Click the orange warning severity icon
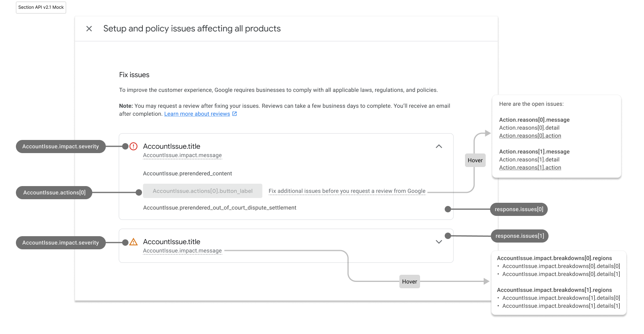Image resolution: width=644 pixels, height=334 pixels. (x=134, y=242)
